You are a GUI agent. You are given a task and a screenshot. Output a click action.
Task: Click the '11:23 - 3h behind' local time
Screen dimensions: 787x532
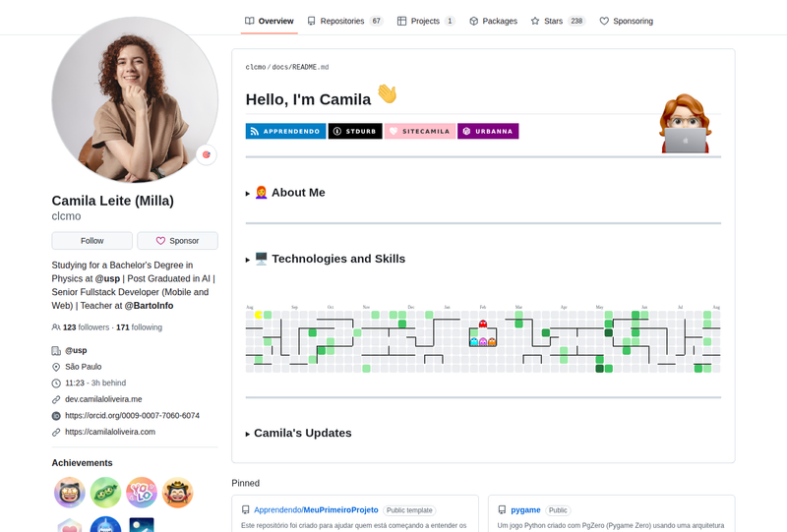(95, 383)
